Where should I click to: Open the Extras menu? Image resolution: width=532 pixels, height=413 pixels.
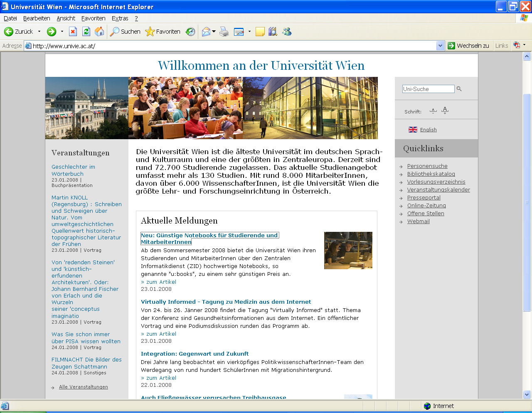[x=120, y=18]
